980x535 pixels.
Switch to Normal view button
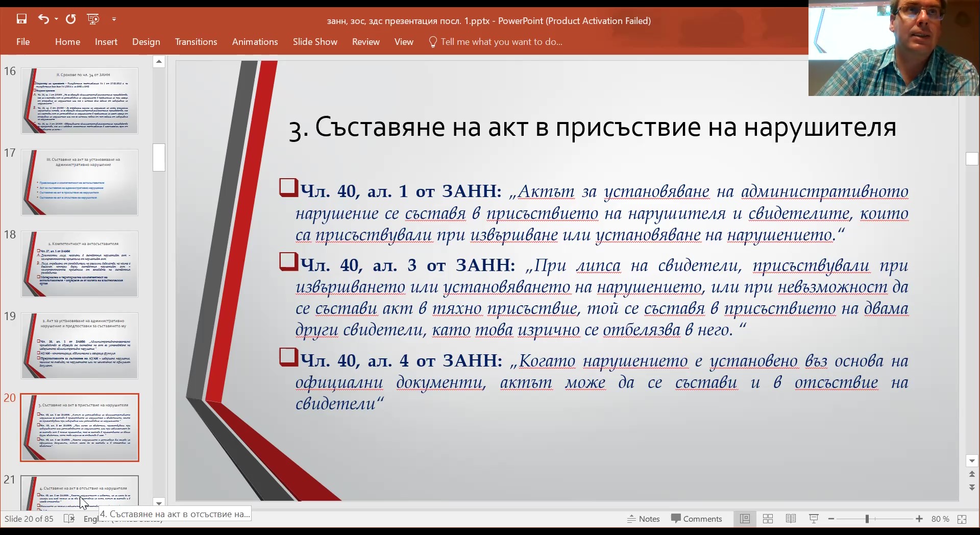(x=745, y=519)
